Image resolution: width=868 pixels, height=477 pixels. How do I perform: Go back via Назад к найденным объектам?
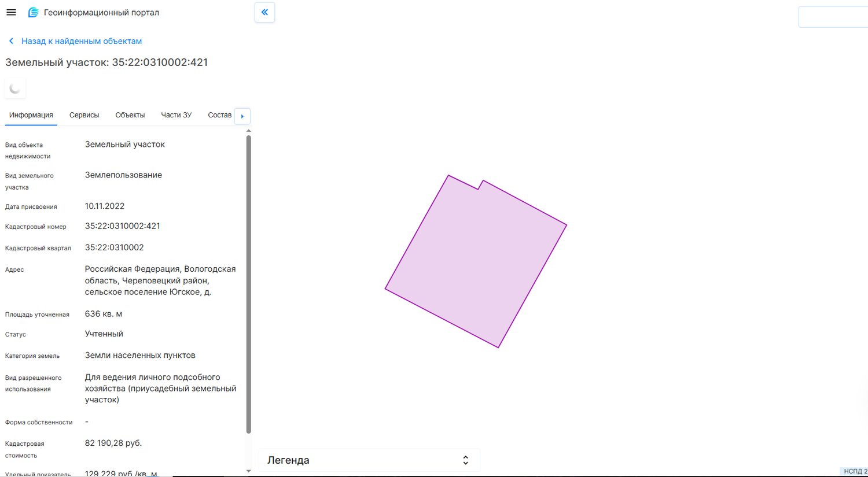pos(82,41)
